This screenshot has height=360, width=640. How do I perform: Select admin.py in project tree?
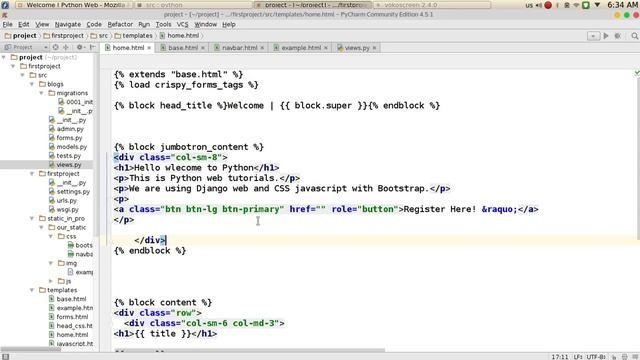tap(70, 129)
